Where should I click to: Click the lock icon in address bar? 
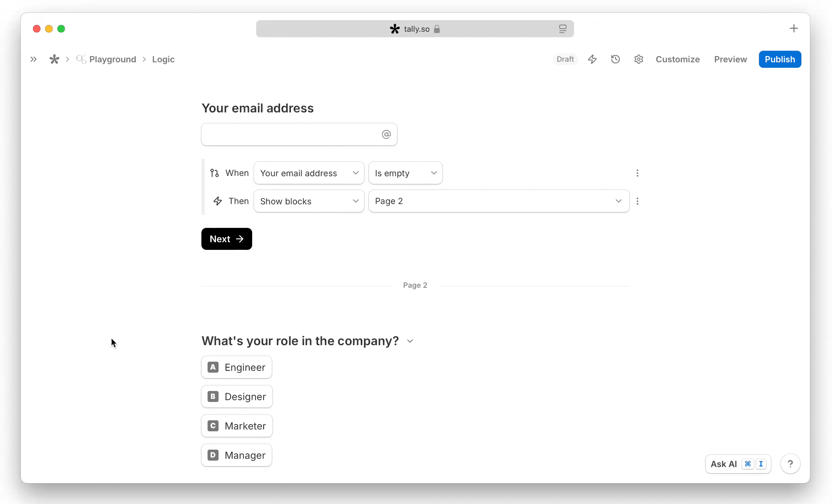click(x=436, y=29)
